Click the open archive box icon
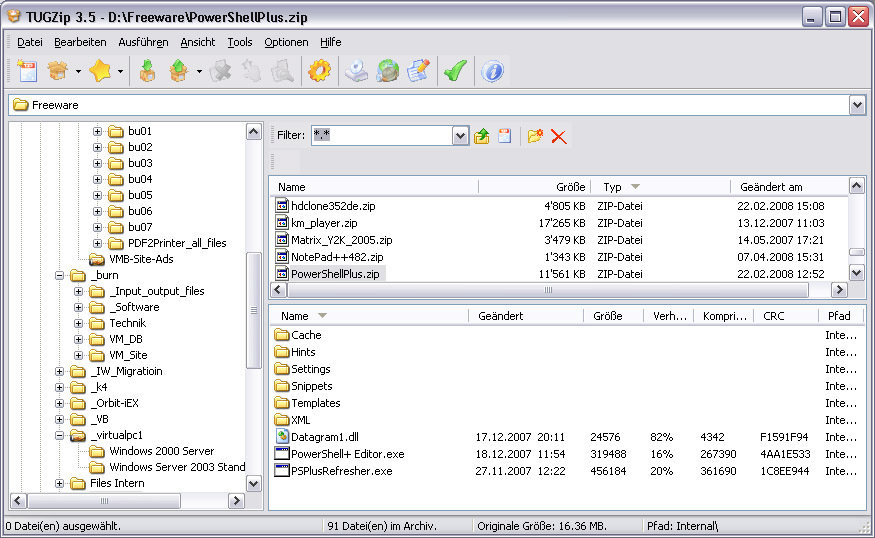This screenshot has height=538, width=875. (x=57, y=71)
